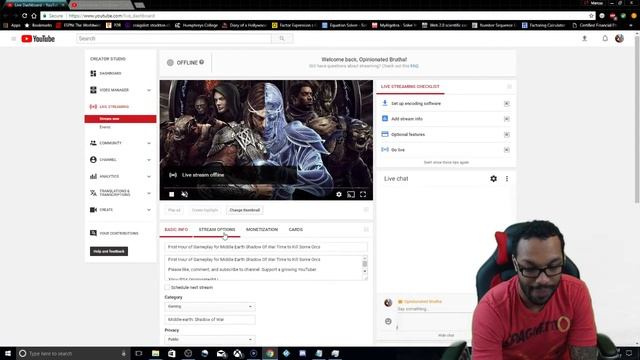The height and width of the screenshot is (360, 640).
Task: Switch to Cards tab
Action: [x=296, y=230]
